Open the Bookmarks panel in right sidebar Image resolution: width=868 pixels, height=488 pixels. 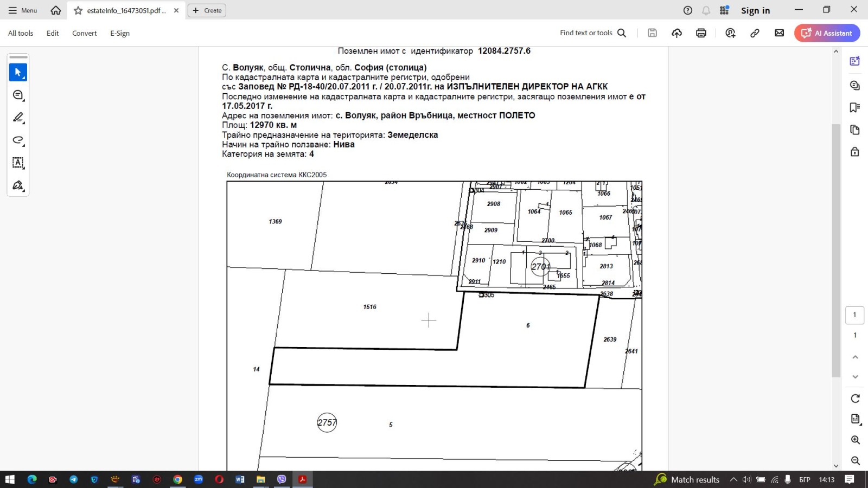point(855,107)
